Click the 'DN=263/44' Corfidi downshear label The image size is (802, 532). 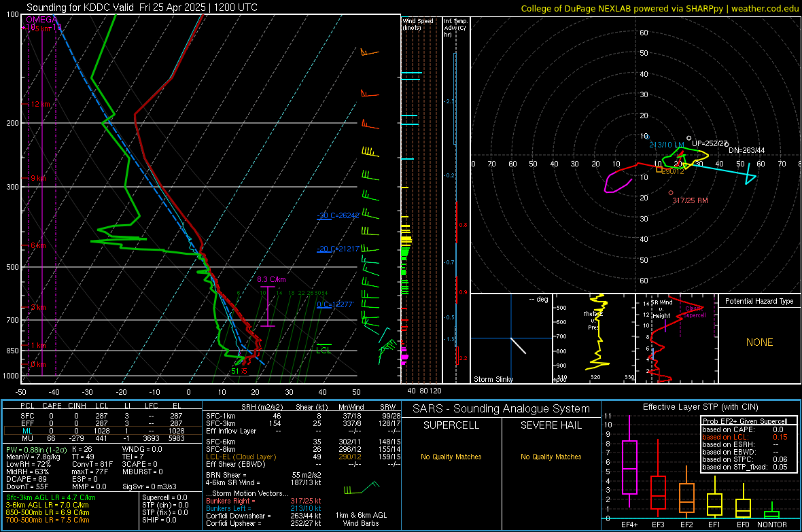pos(747,150)
